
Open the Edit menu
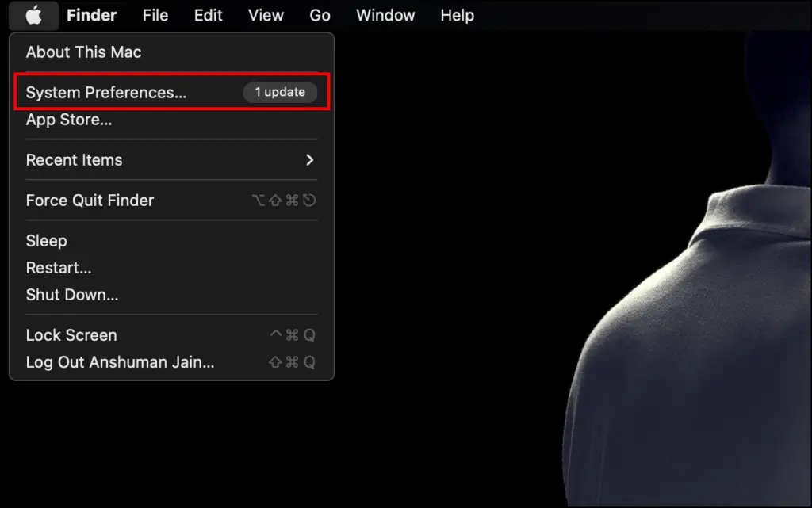(x=209, y=16)
